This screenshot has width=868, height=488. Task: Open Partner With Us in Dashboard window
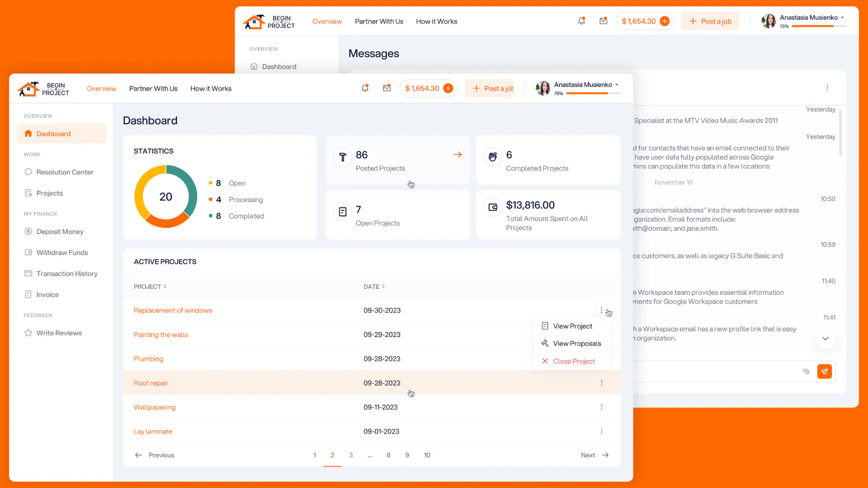click(x=153, y=89)
